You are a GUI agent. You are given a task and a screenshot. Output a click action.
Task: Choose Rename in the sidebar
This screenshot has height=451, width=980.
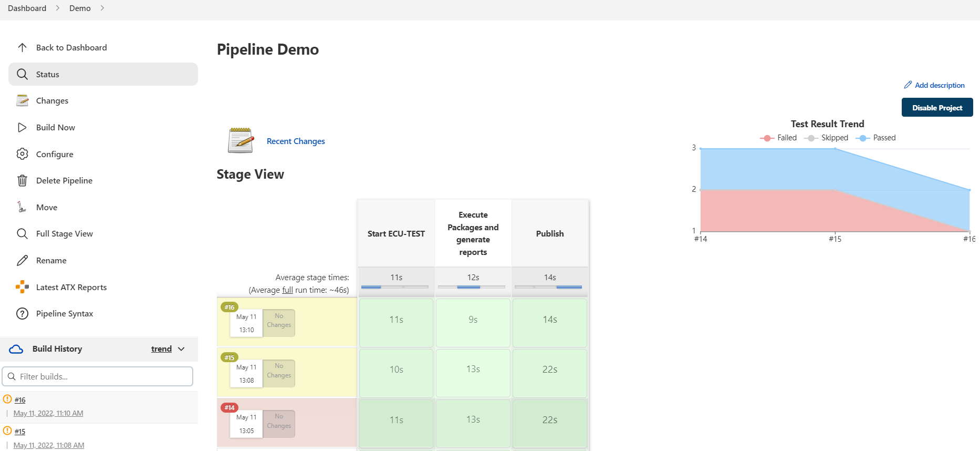[x=103, y=260]
